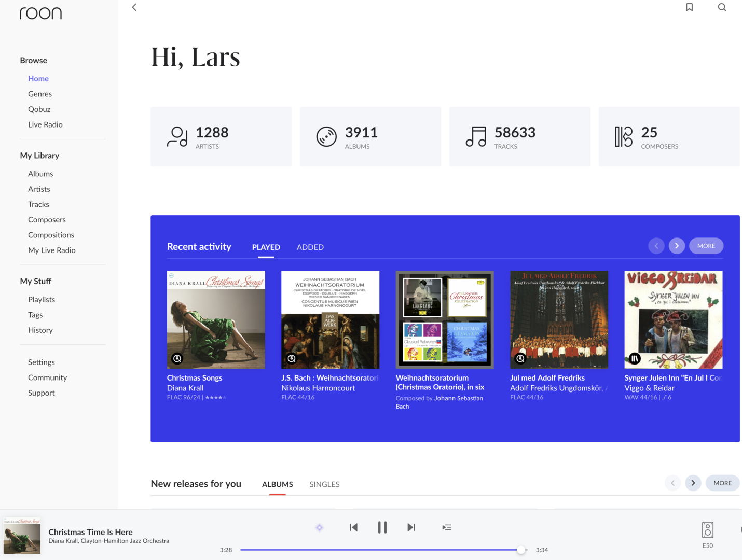
Task: Click the Nikolaus Harnoncourt artist link
Action: [318, 388]
